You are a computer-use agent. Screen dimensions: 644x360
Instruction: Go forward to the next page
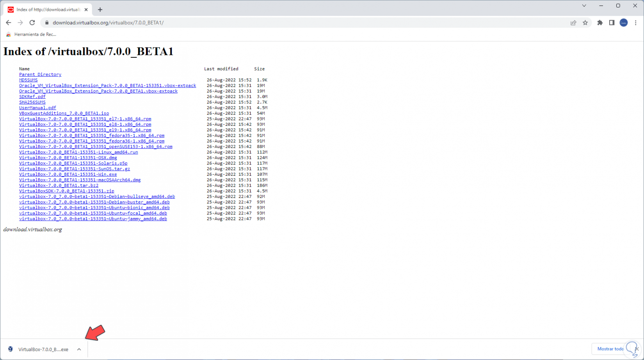20,23
